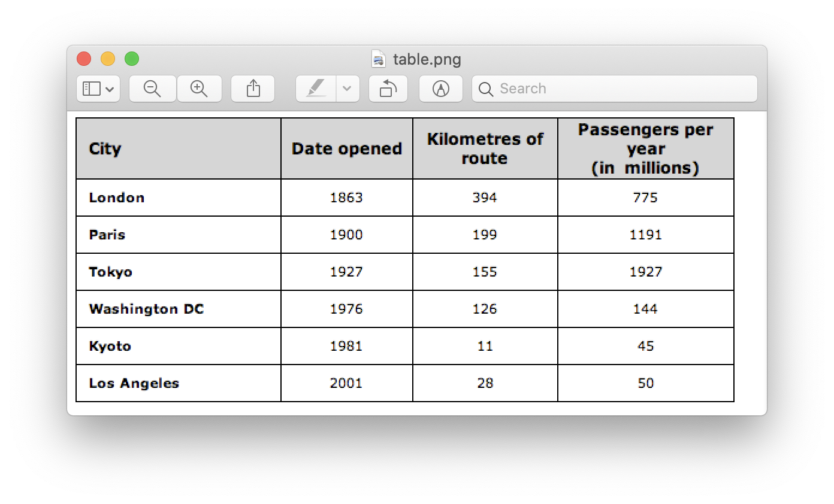Open the Share button in toolbar

[253, 89]
